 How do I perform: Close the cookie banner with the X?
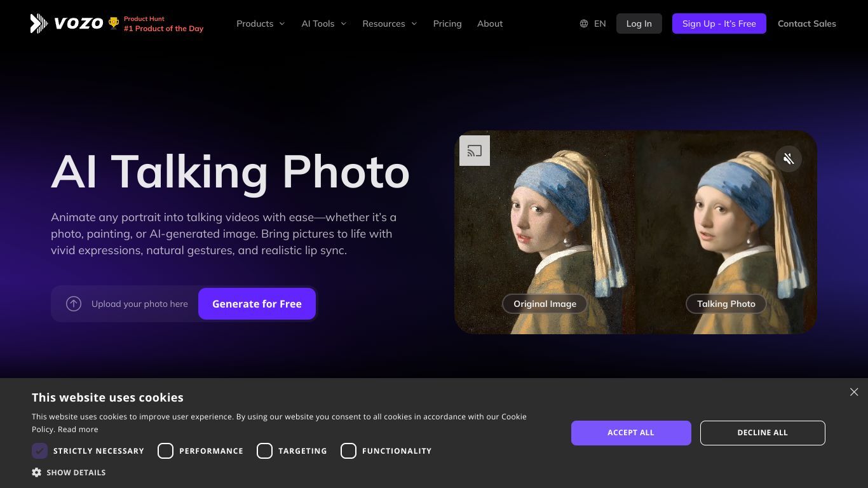(854, 392)
